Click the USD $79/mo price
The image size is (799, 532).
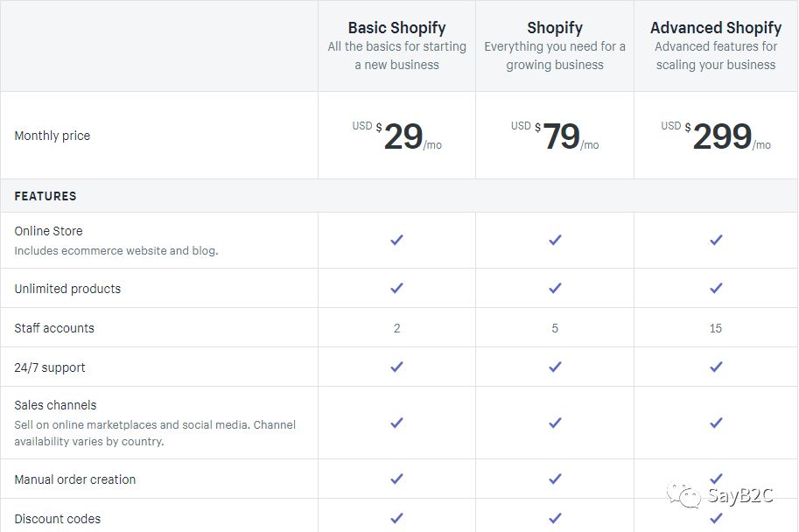555,136
